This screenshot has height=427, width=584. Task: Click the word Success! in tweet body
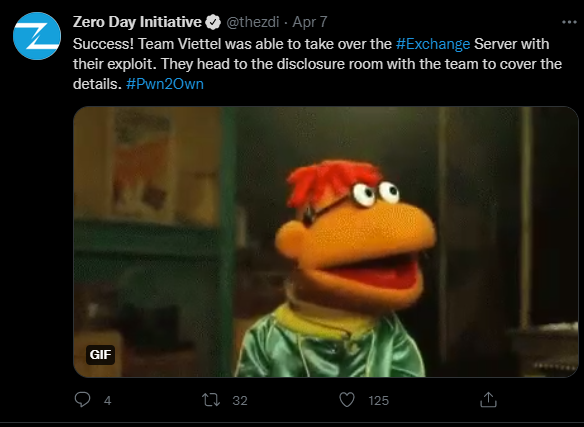point(103,44)
